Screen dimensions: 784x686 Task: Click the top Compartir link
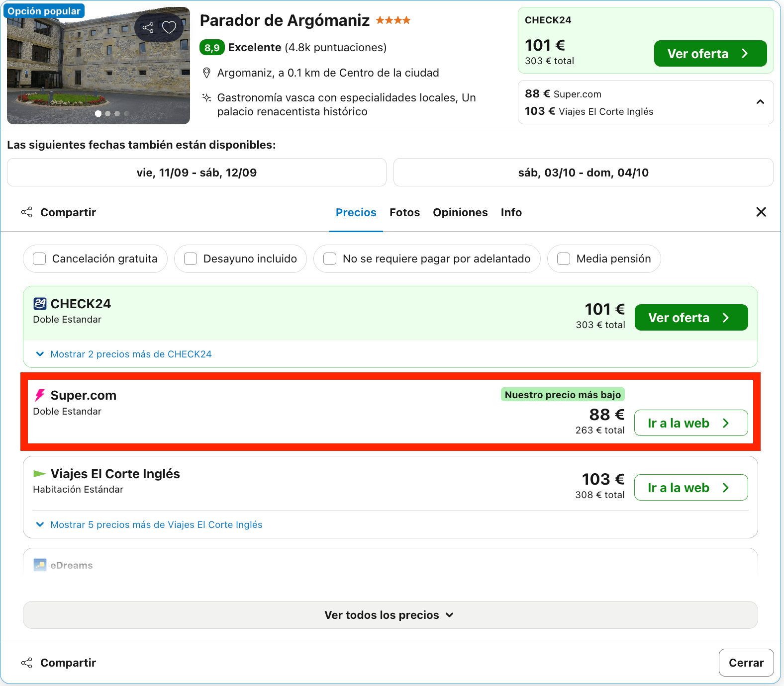click(x=68, y=212)
